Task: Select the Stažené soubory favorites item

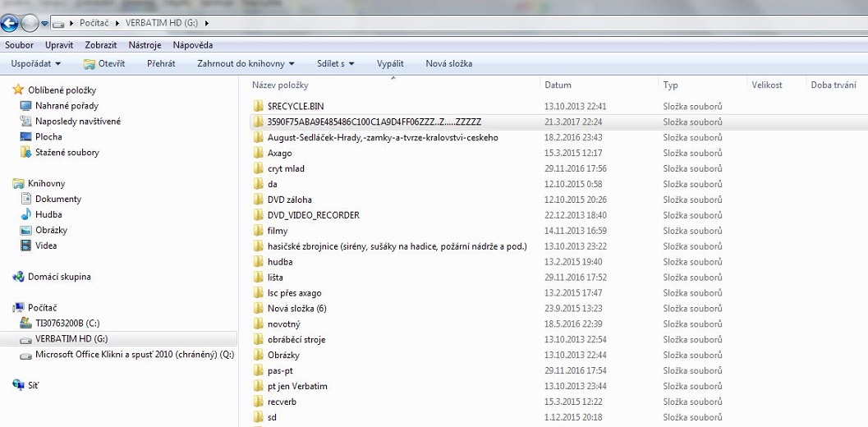Action: pos(67,153)
